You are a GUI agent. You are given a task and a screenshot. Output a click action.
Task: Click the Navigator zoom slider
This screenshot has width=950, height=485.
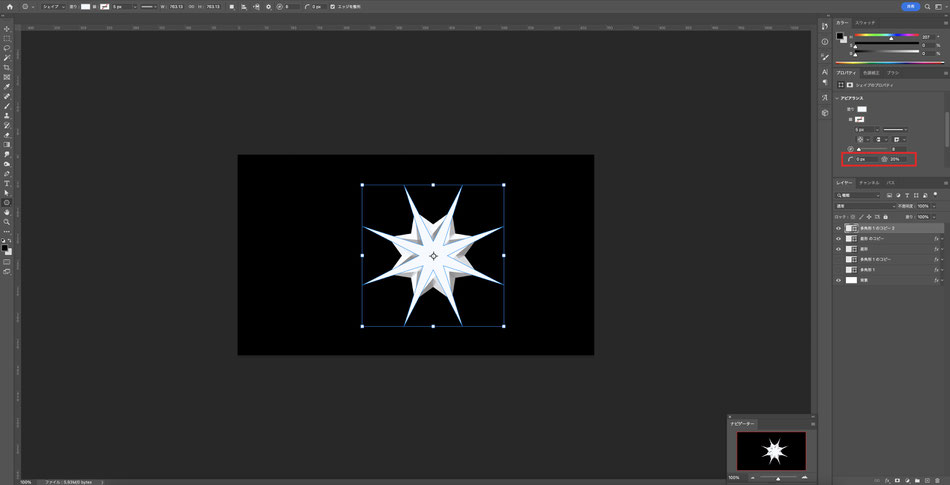pyautogui.click(x=778, y=478)
